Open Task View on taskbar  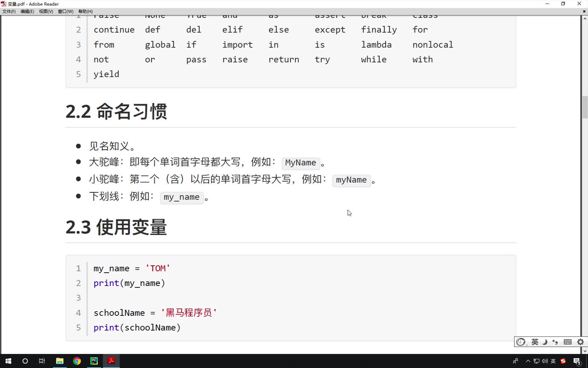[42, 361]
